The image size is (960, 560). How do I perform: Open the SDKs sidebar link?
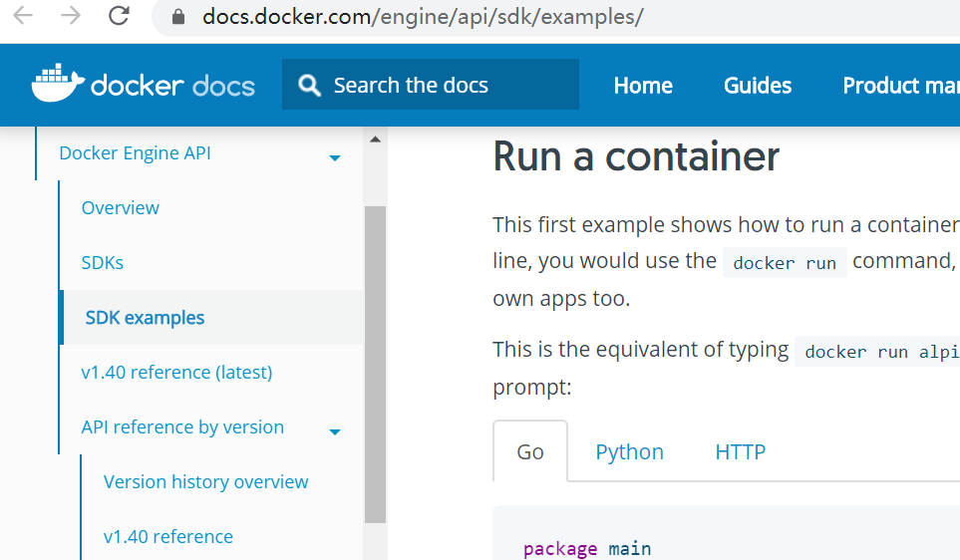tap(103, 263)
